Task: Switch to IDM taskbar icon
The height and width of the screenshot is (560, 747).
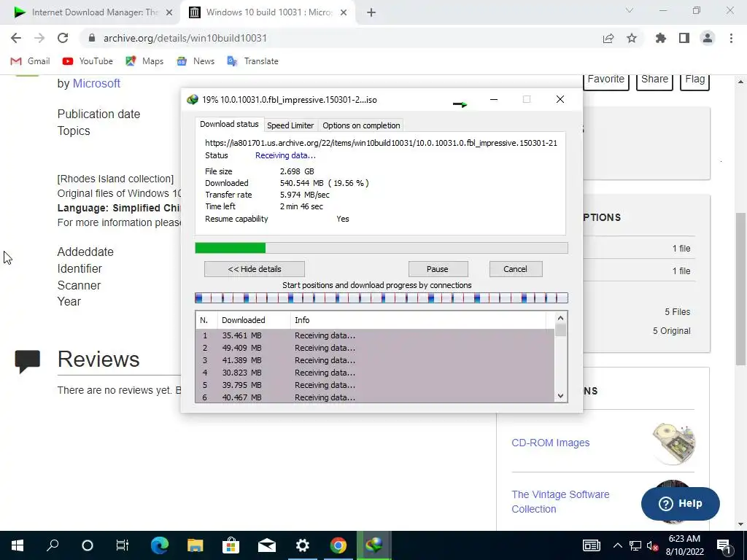Action: (374, 545)
